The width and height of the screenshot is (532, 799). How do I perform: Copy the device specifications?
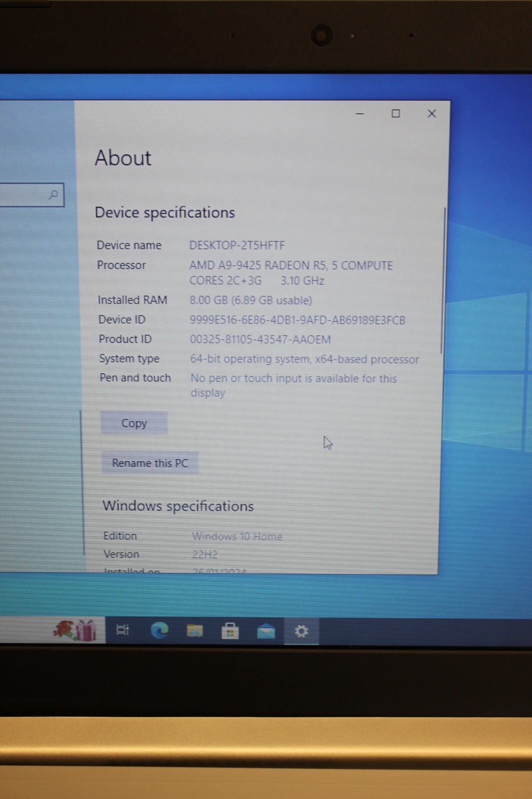[x=134, y=423]
